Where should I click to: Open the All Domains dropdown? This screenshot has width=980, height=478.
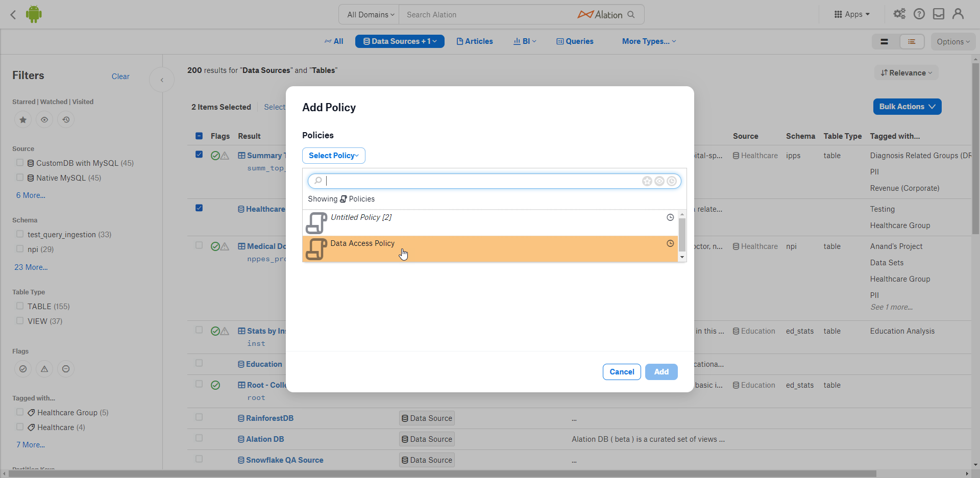point(371,15)
